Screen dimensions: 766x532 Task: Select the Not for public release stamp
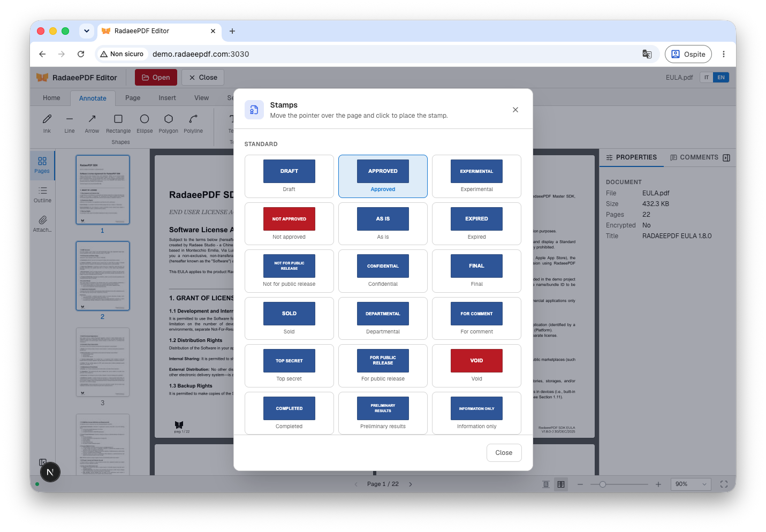289,271
